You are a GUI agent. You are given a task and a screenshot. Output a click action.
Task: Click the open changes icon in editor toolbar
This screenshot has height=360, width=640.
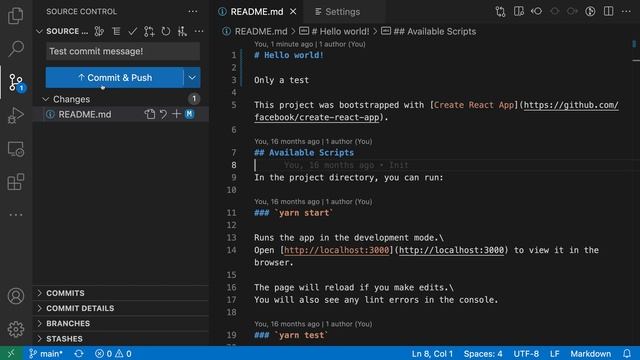pos(500,11)
